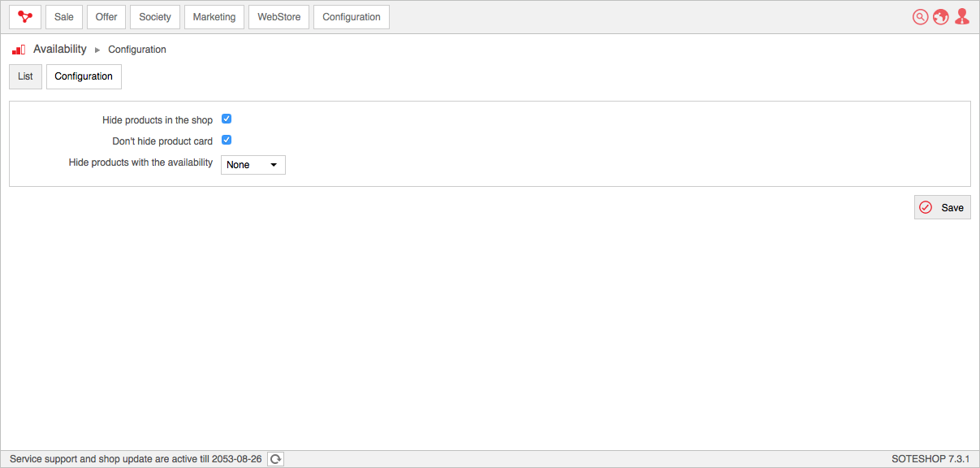Click the Configuration breadcrumb text

137,50
